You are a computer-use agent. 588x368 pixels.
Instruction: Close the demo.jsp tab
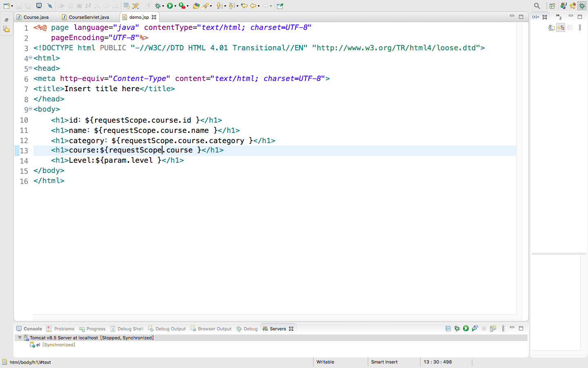coord(154,17)
